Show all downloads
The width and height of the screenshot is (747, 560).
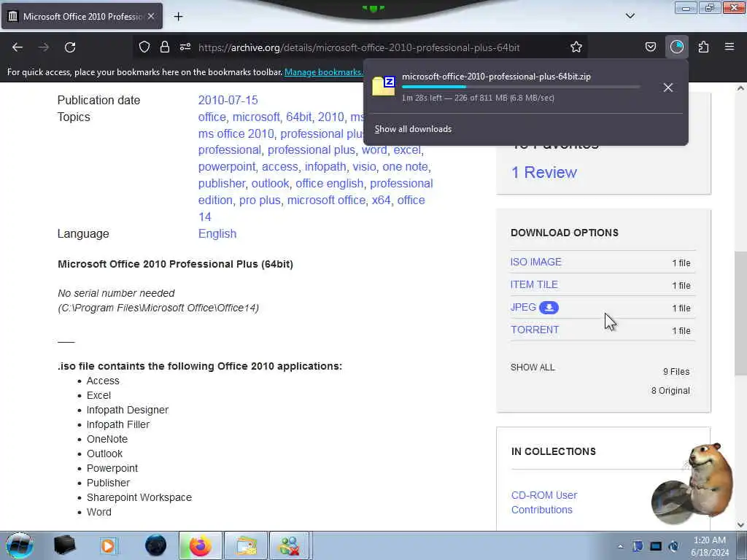coord(413,129)
